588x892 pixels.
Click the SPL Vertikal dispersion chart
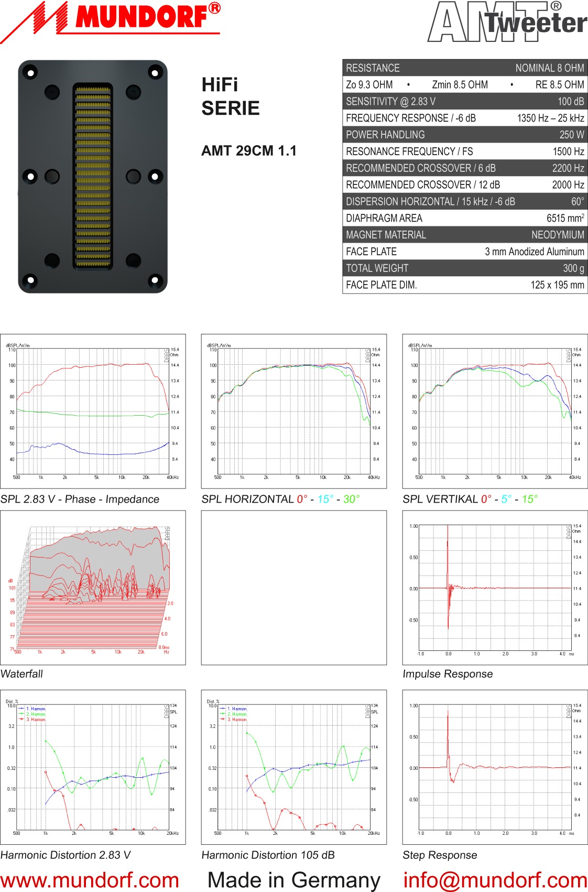pyautogui.click(x=495, y=411)
